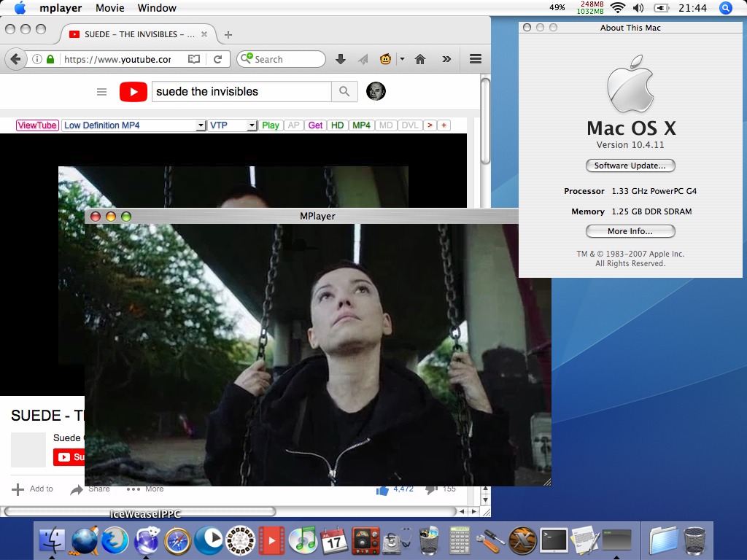Go to browser home page

[x=419, y=59]
